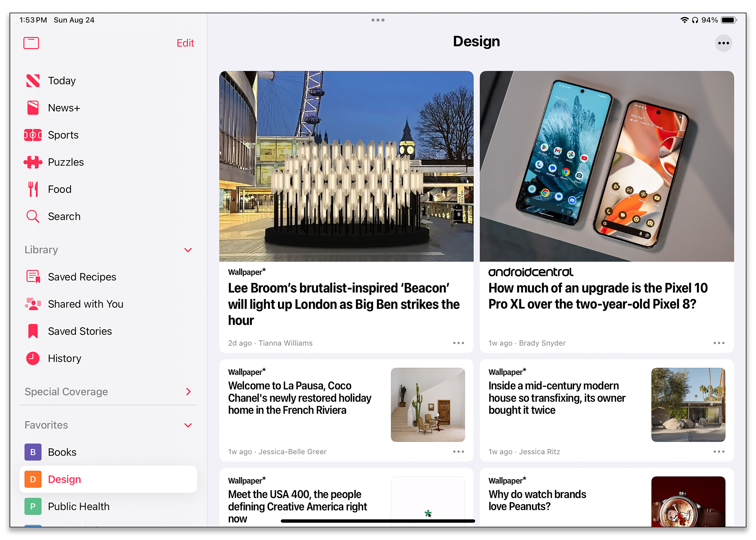The height and width of the screenshot is (540, 756).
Task: Open the Food fork and knife icon
Action: (x=33, y=189)
